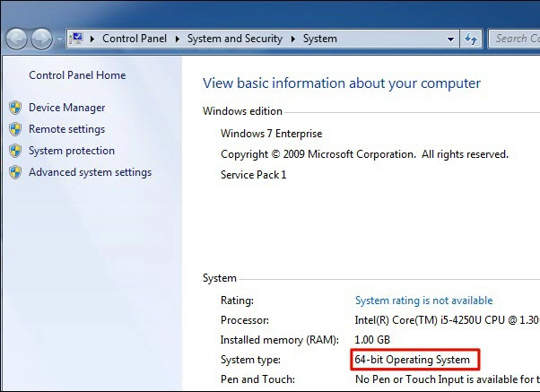Open Device Manager link
This screenshot has height=392, width=540.
66,108
